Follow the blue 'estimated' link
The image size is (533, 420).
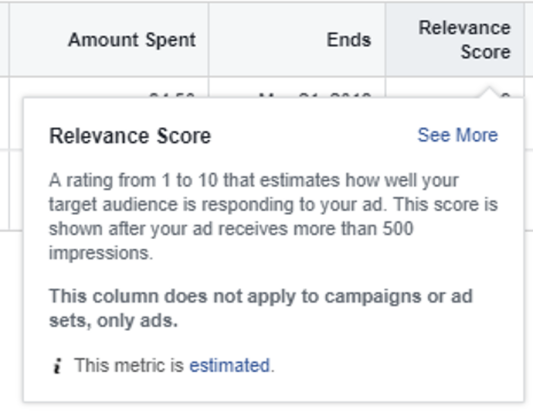point(229,366)
